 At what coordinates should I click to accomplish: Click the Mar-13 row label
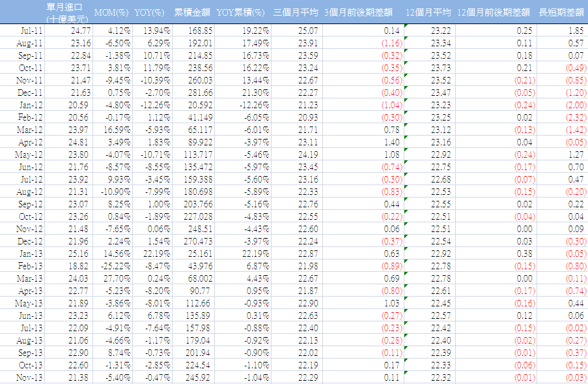pyautogui.click(x=29, y=278)
